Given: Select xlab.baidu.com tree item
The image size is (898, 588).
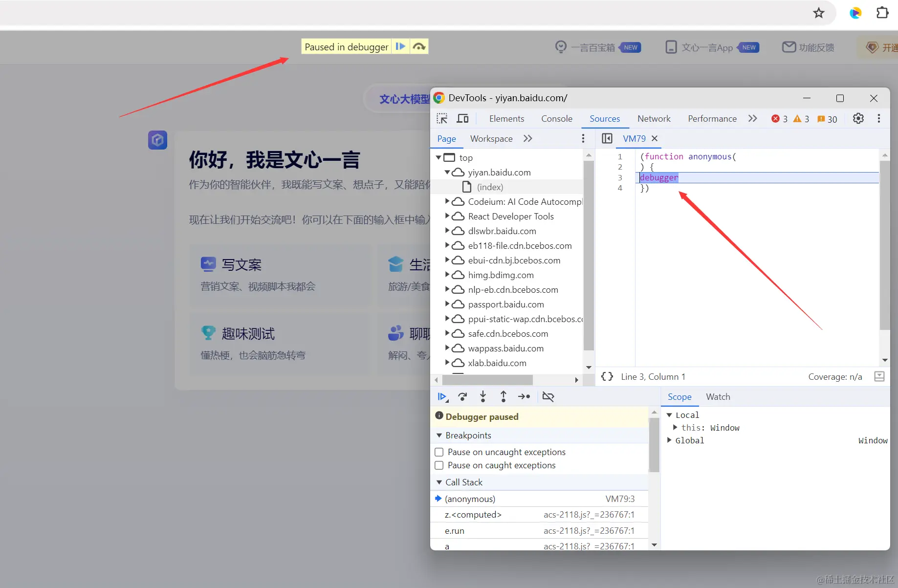Looking at the screenshot, I should [497, 363].
